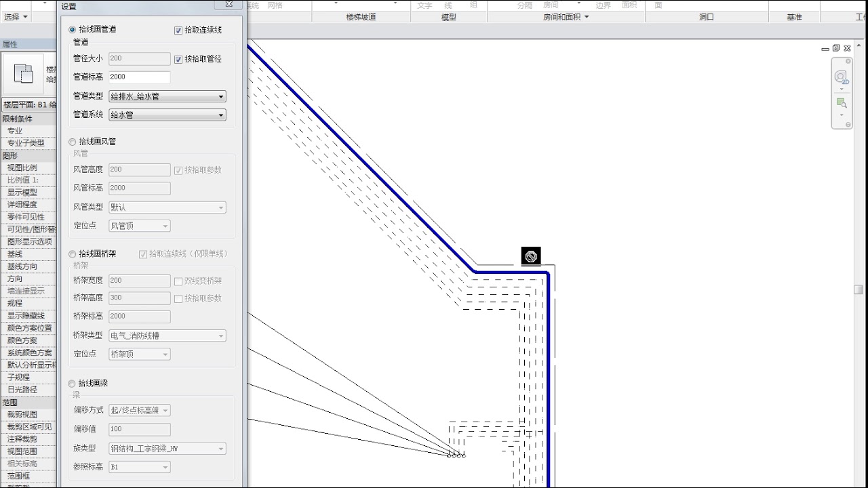Select the 视图范围 property row
The height and width of the screenshot is (488, 868).
(29, 451)
